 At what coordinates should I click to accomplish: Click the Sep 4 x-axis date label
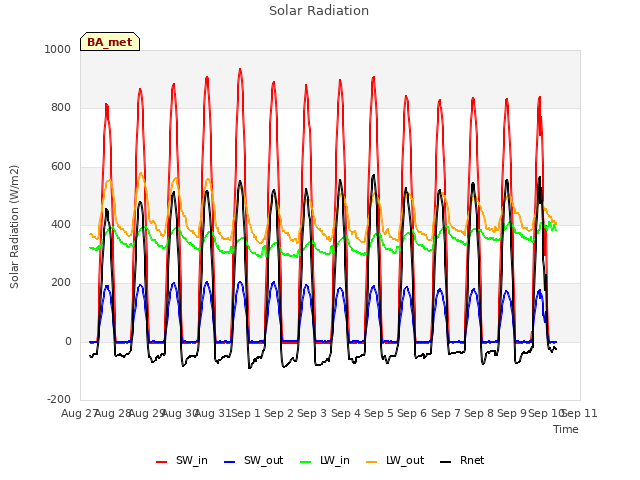(x=346, y=413)
